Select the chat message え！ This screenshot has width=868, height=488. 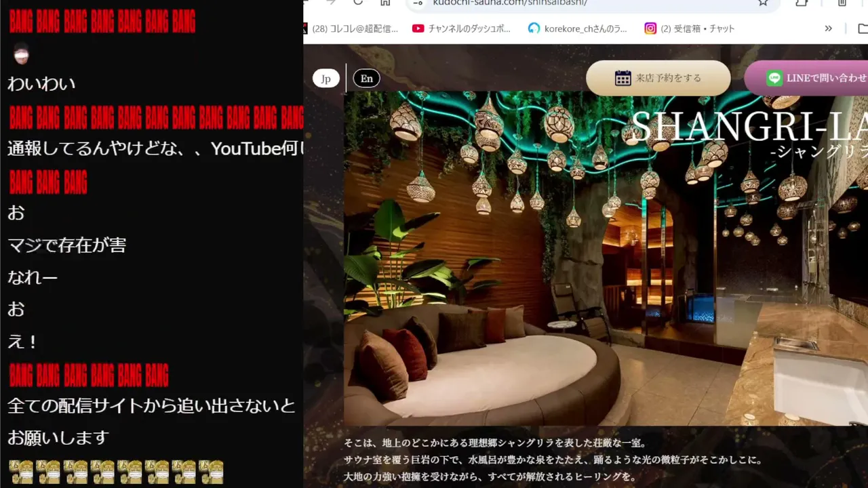22,342
